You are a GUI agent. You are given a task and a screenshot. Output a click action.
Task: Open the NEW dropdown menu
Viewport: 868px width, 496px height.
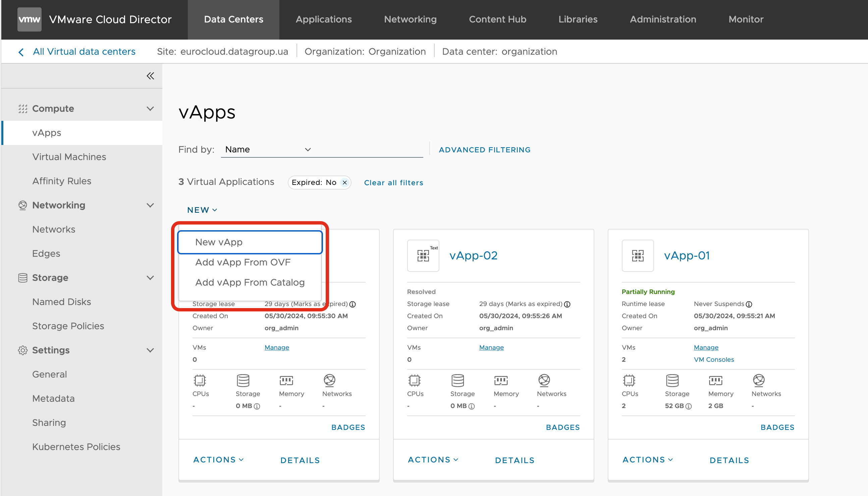(x=201, y=209)
